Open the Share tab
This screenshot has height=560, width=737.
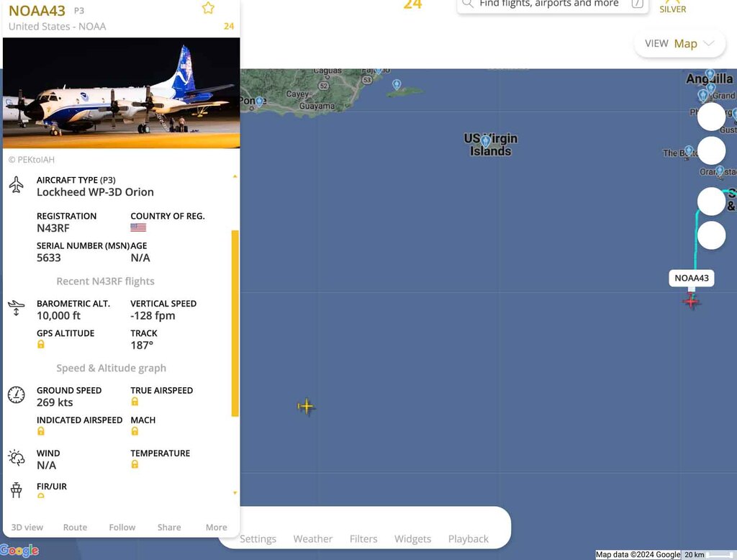pos(169,527)
